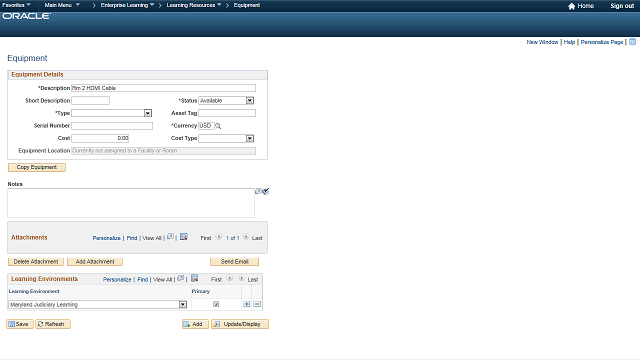Click the Equipment breadcrumb

[247, 5]
